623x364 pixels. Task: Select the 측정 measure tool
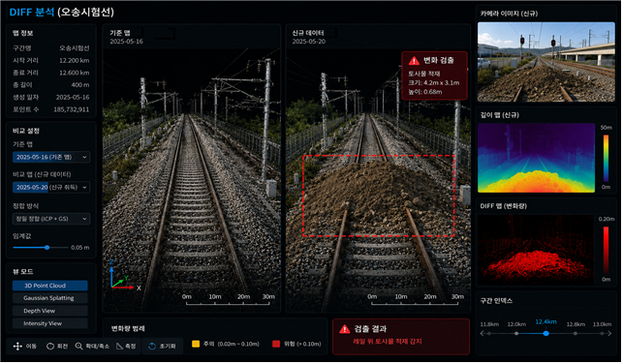click(119, 347)
